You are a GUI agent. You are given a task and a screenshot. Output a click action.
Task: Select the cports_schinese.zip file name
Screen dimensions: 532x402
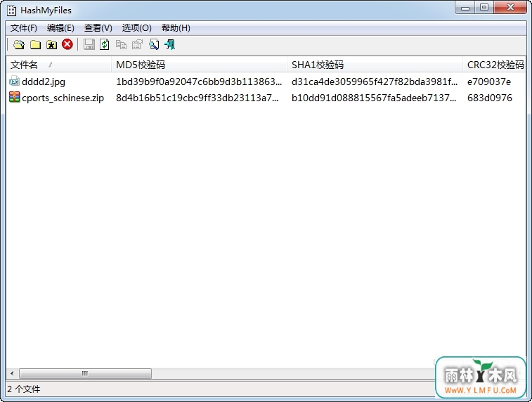click(x=63, y=98)
